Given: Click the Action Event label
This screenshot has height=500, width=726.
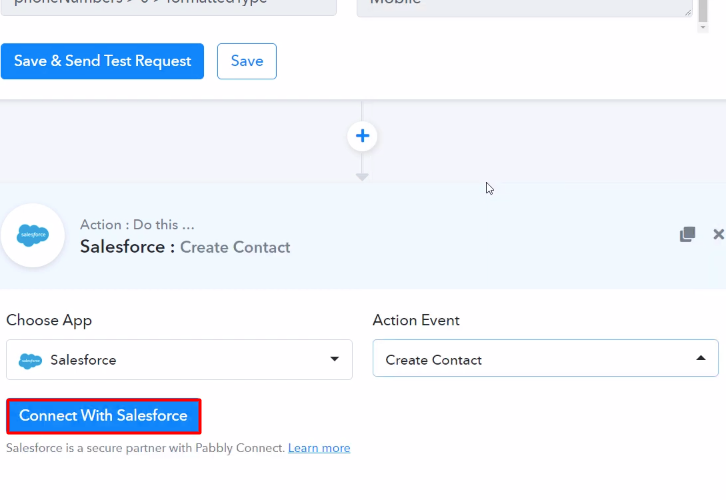Looking at the screenshot, I should pyautogui.click(x=416, y=320).
